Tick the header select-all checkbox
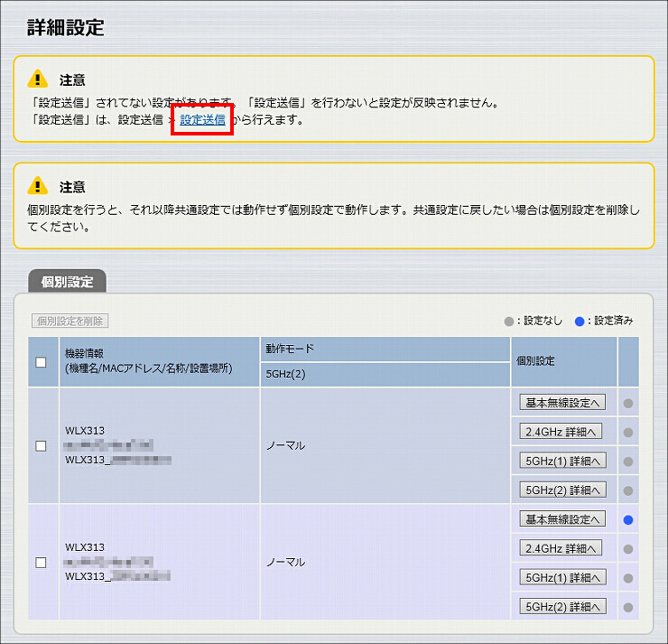Image resolution: width=668 pixels, height=644 pixels. pos(41,362)
